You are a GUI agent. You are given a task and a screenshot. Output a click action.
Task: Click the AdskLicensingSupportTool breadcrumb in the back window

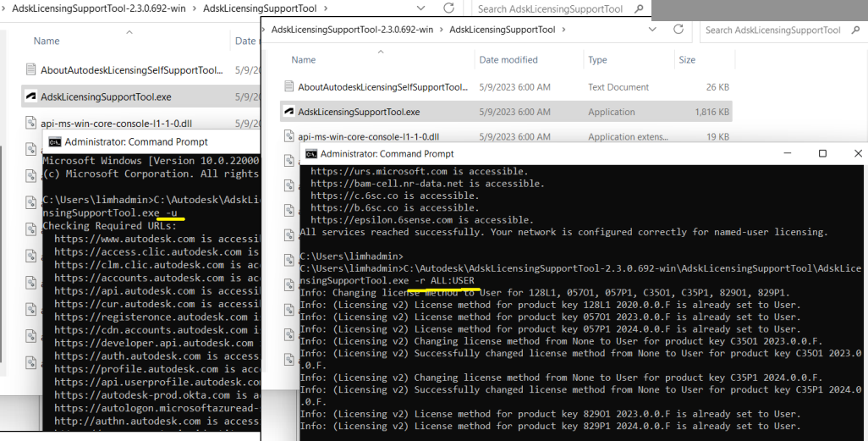point(260,8)
